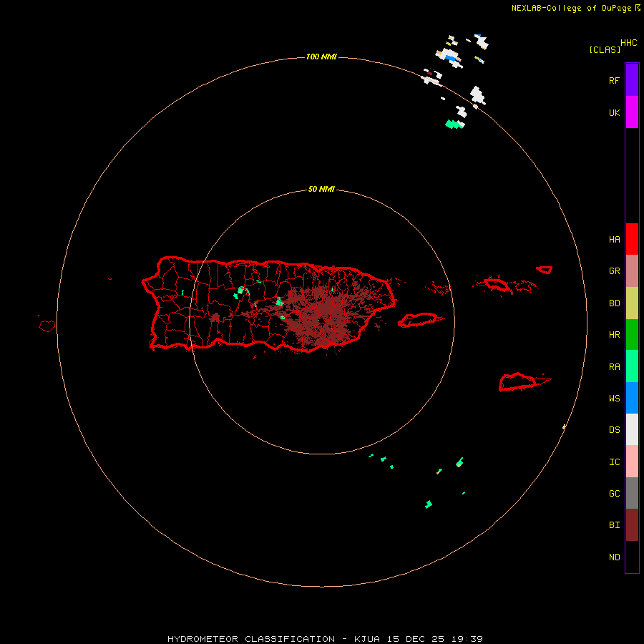
Task: Click the dark green HR swatch
Action: pyautogui.click(x=632, y=335)
